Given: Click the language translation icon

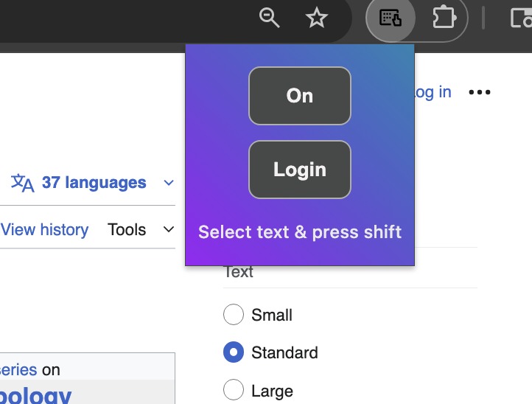Looking at the screenshot, I should [x=22, y=183].
